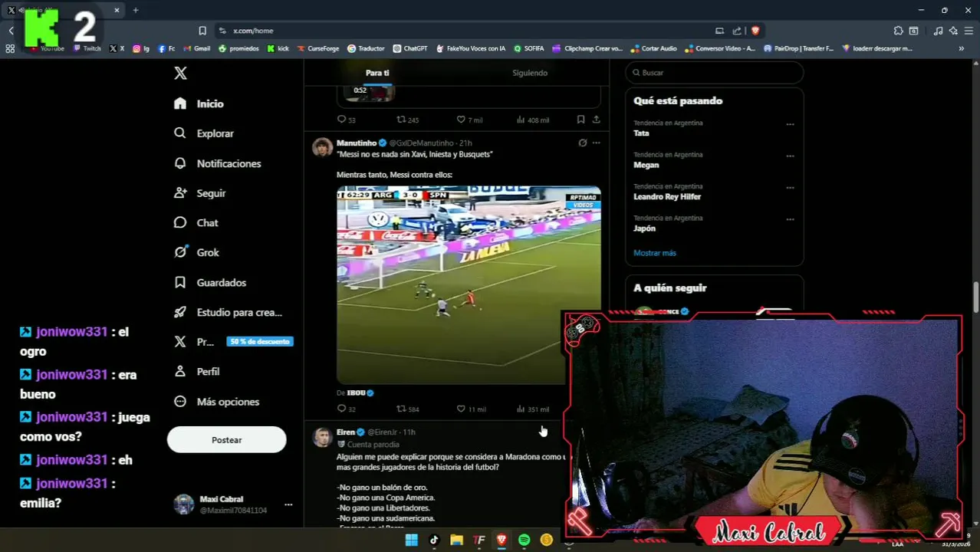The height and width of the screenshot is (552, 980).
Task: Open Brave browser in taskbar
Action: 502,540
